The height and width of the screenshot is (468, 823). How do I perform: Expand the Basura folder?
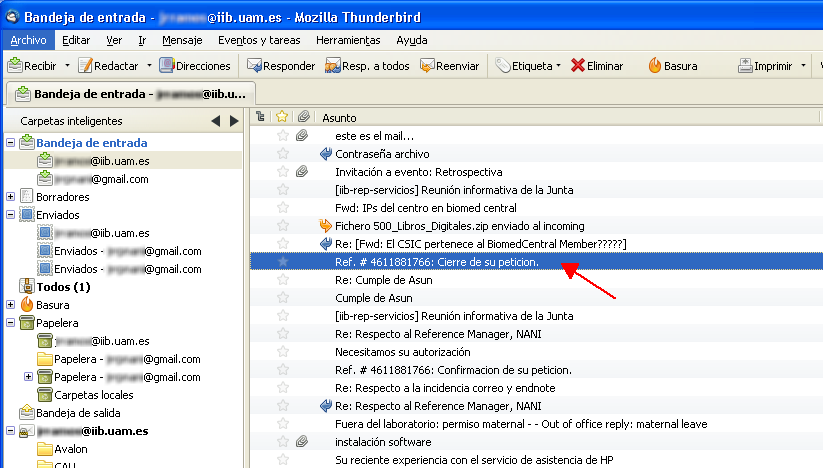tap(10, 305)
